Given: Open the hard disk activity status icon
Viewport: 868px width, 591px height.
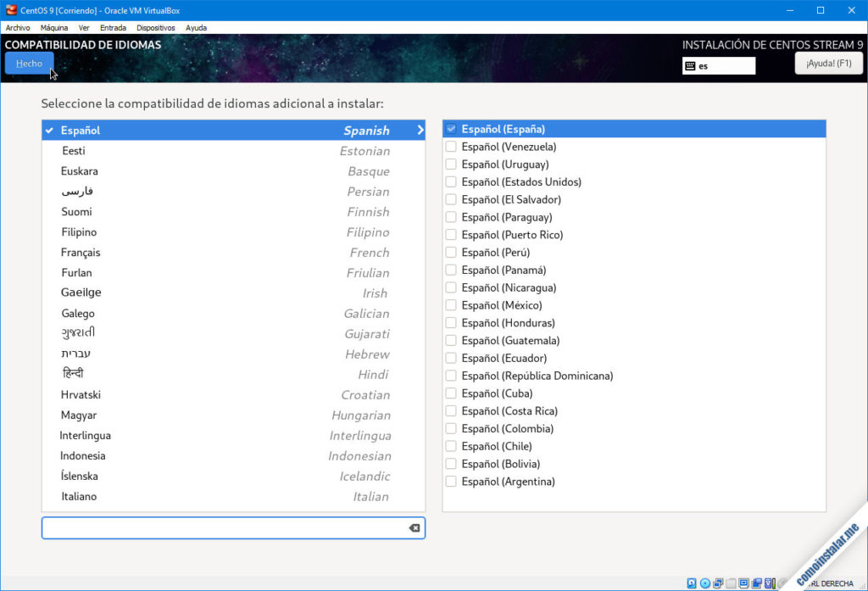Looking at the screenshot, I should [x=692, y=583].
